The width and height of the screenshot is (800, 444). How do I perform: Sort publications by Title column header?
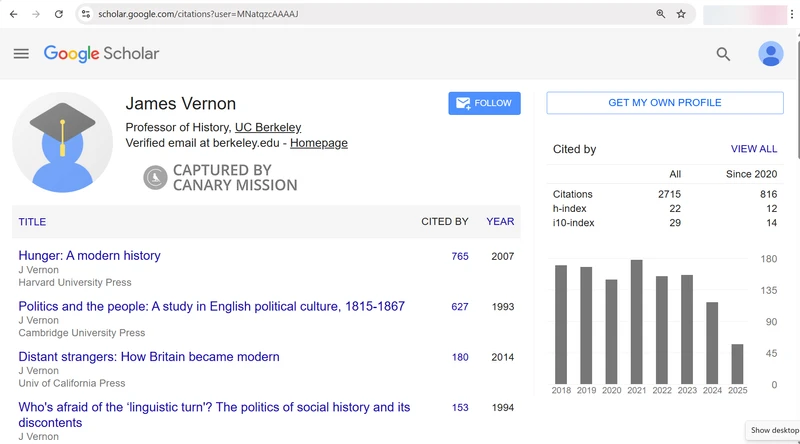click(32, 222)
